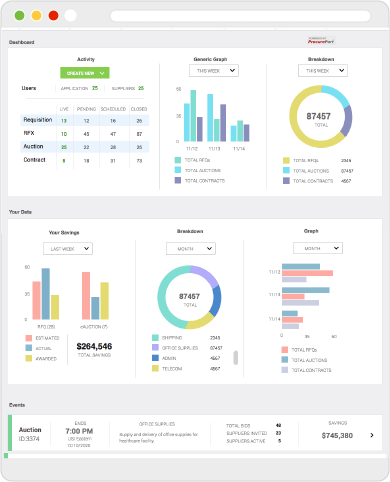Click the Auction live count in Activity table

point(64,147)
